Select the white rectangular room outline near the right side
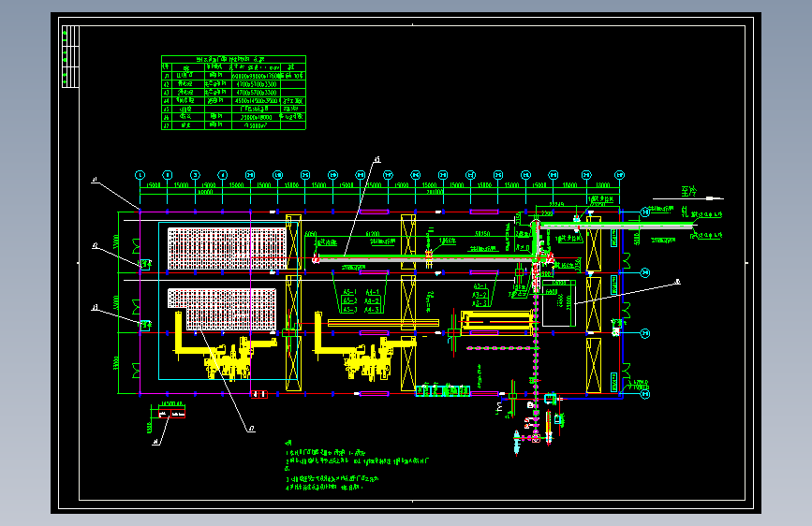 (x=559, y=303)
